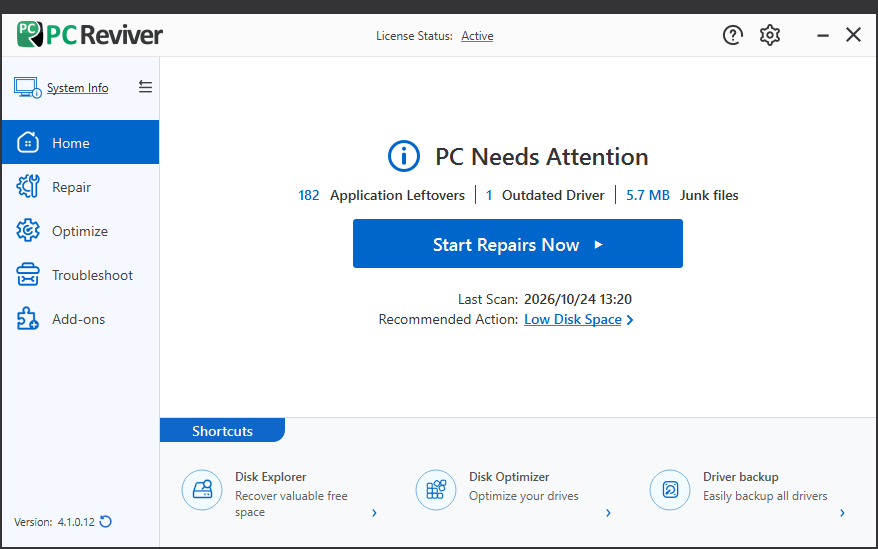This screenshot has height=549, width=878.
Task: Click the Application Leftovers label
Action: point(398,195)
